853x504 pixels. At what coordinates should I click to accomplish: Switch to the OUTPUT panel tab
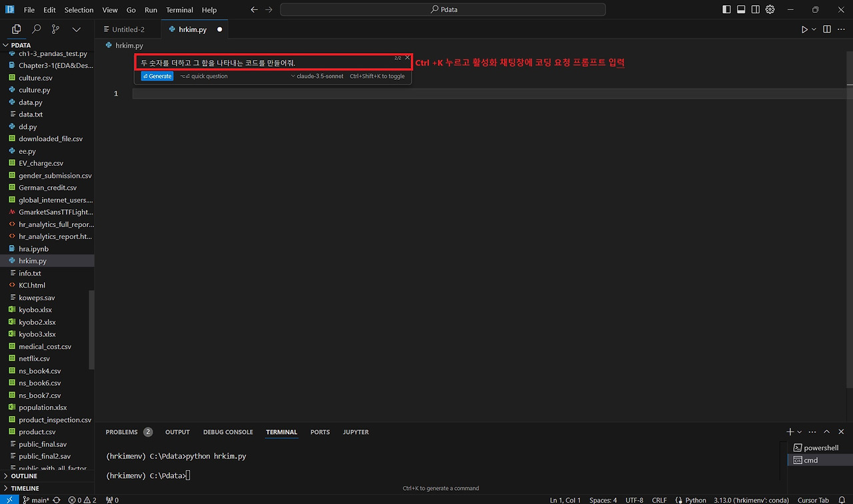click(x=177, y=432)
